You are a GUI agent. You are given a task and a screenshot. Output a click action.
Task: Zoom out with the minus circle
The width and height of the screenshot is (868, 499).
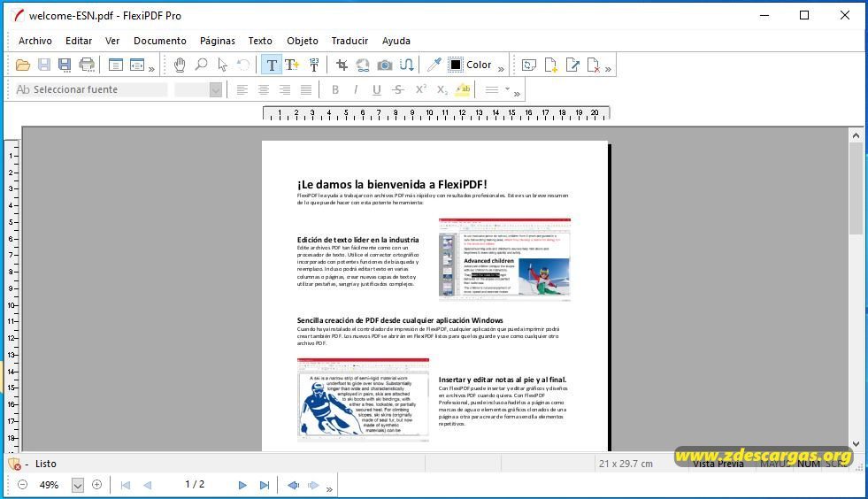tap(23, 485)
